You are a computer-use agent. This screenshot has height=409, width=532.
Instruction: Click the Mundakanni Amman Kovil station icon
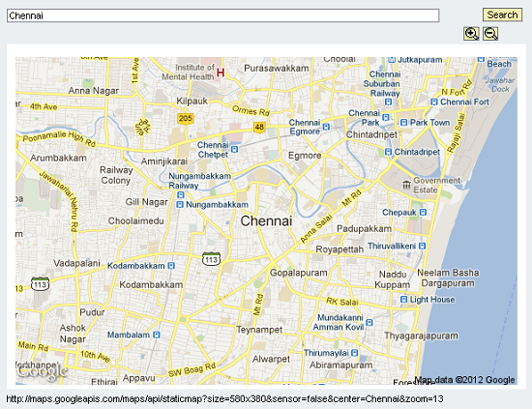click(x=369, y=322)
